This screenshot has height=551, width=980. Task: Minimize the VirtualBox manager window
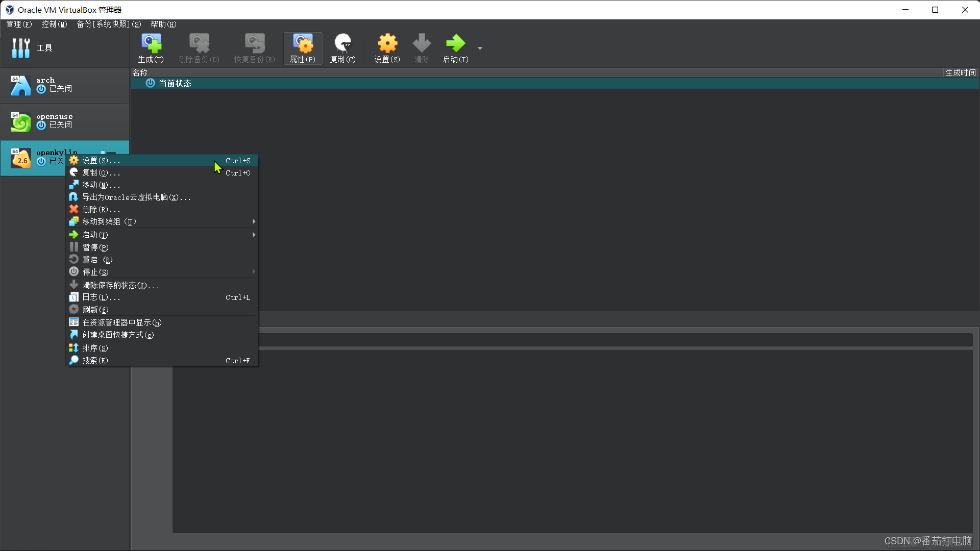(x=905, y=10)
